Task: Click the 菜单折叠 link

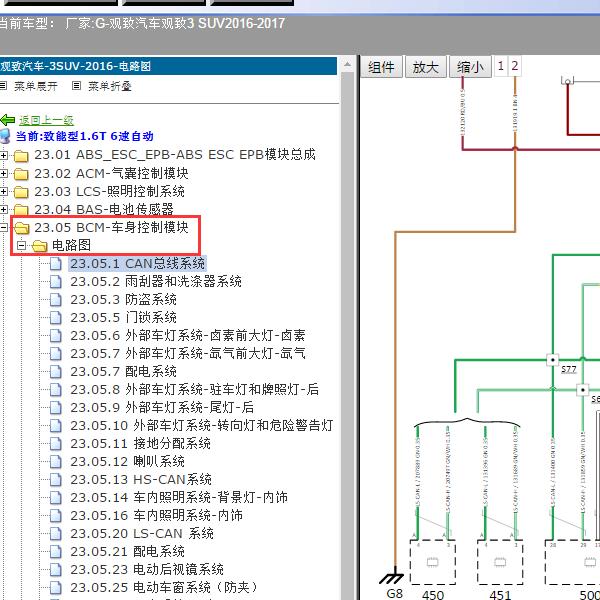Action: click(110, 86)
